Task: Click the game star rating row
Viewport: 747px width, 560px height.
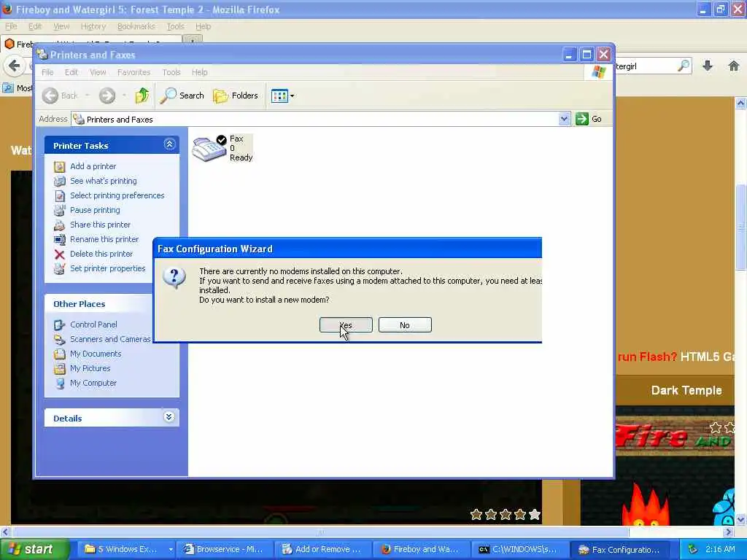Action: click(506, 514)
